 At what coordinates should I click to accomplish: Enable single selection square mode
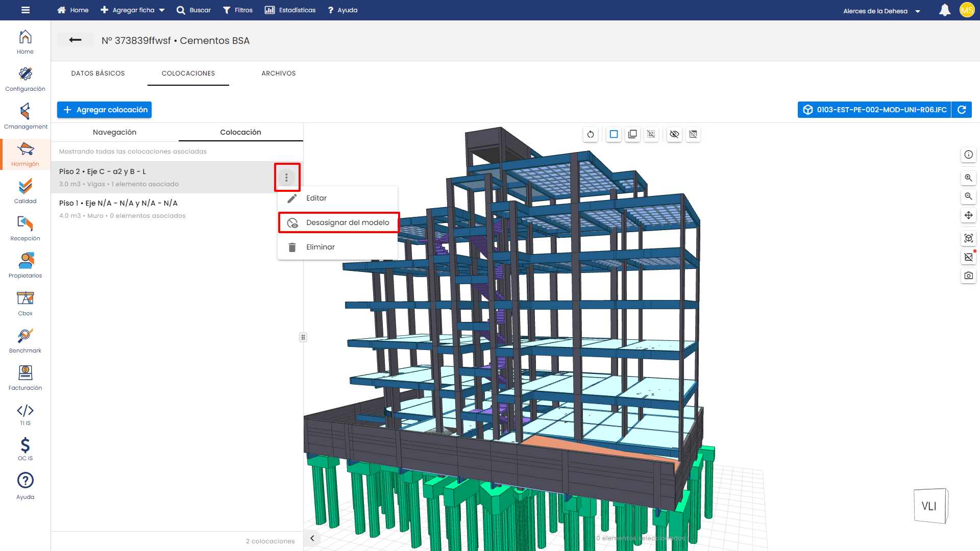point(614,134)
